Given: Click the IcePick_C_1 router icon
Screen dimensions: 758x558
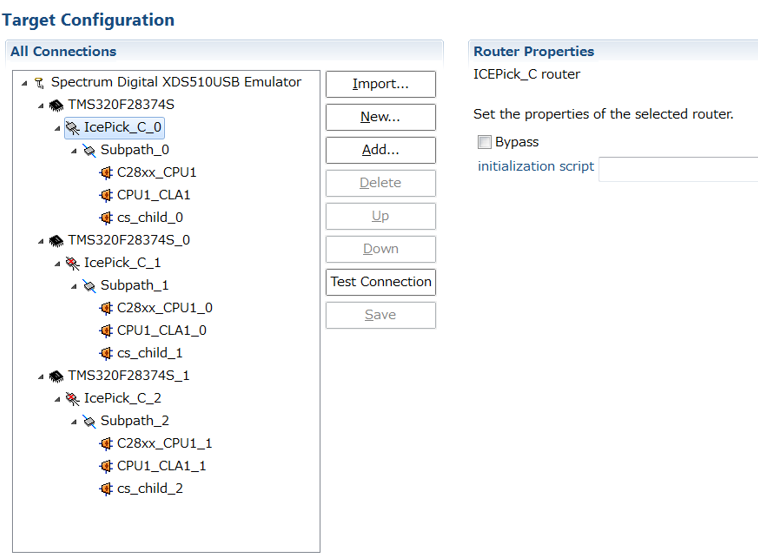Looking at the screenshot, I should pyautogui.click(x=72, y=263).
